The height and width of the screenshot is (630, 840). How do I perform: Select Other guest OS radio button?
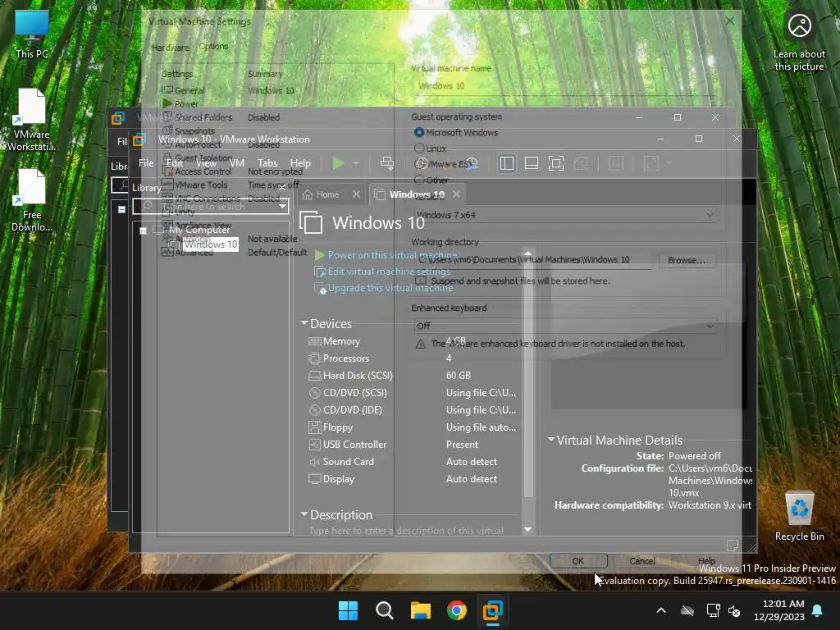click(x=419, y=180)
